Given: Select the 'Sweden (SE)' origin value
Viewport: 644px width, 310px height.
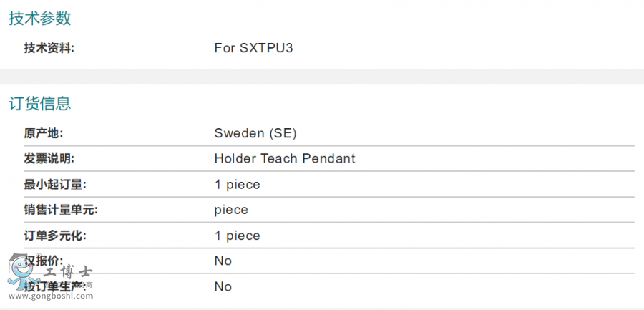Looking at the screenshot, I should (255, 133).
